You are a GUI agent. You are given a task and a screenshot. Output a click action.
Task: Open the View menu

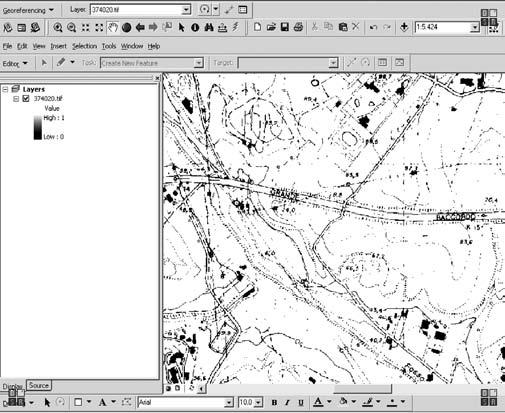39,46
